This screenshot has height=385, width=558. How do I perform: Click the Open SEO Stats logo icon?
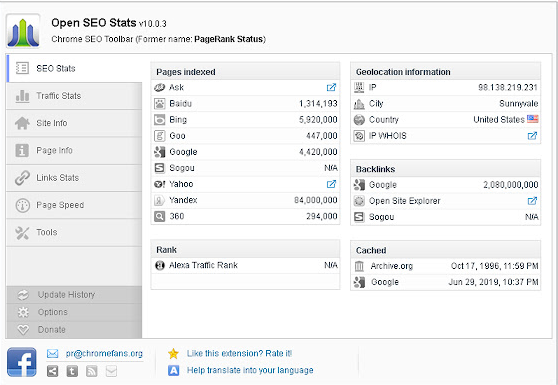tap(23, 31)
